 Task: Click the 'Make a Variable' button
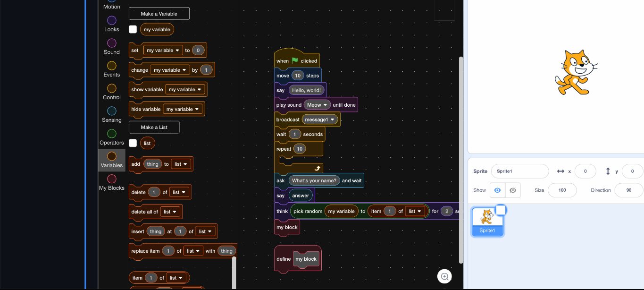click(159, 13)
